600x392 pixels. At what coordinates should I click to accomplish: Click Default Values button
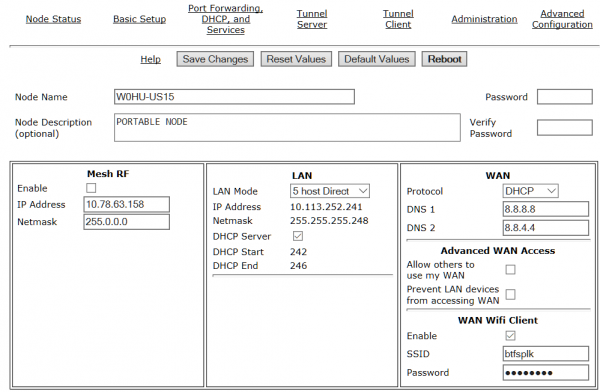pyautogui.click(x=377, y=59)
